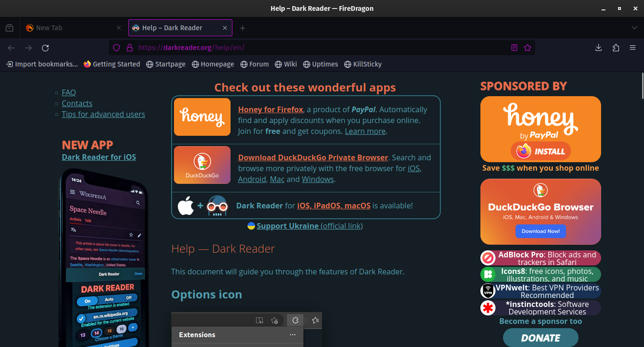This screenshot has height=347, width=644.
Task: Open Forum bookmark
Action: 254,64
